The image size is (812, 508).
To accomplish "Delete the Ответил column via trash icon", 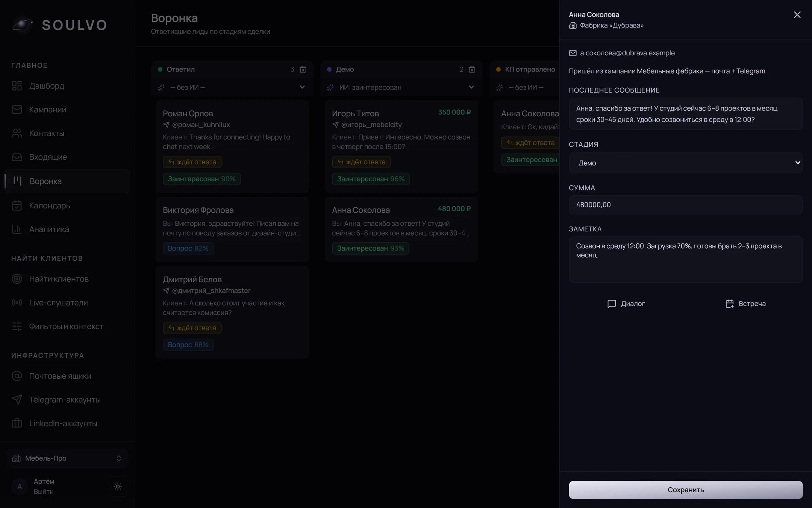I will click(303, 69).
